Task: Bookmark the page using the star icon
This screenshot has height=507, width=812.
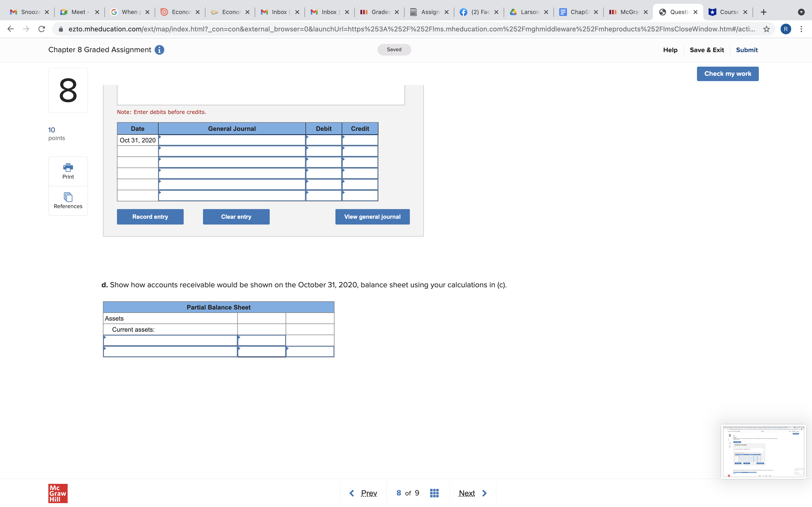Action: pyautogui.click(x=766, y=29)
